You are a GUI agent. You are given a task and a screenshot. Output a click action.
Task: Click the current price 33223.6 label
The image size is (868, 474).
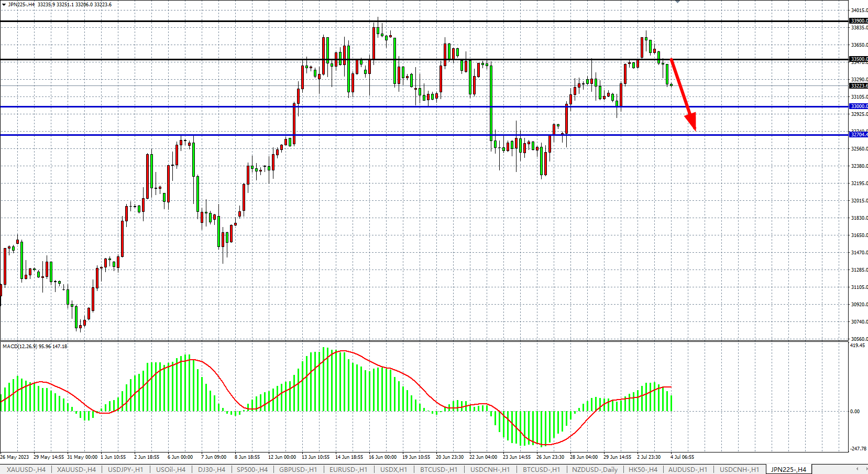(858, 85)
